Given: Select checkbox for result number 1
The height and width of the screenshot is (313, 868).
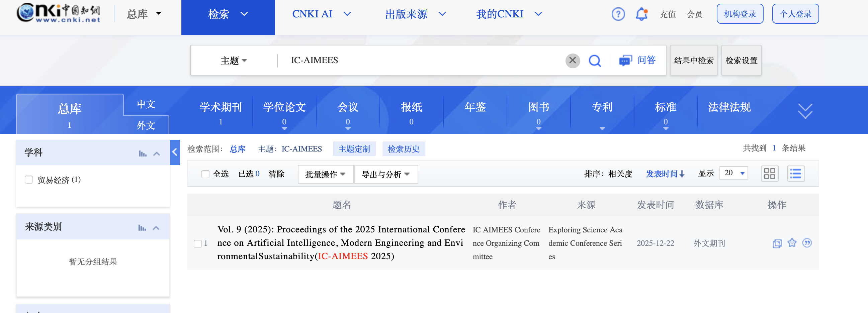Looking at the screenshot, I should (197, 243).
